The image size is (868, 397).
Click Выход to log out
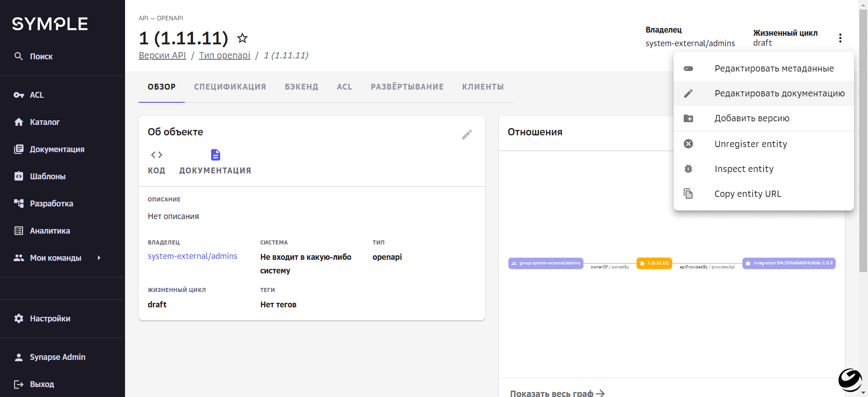[63, 384]
